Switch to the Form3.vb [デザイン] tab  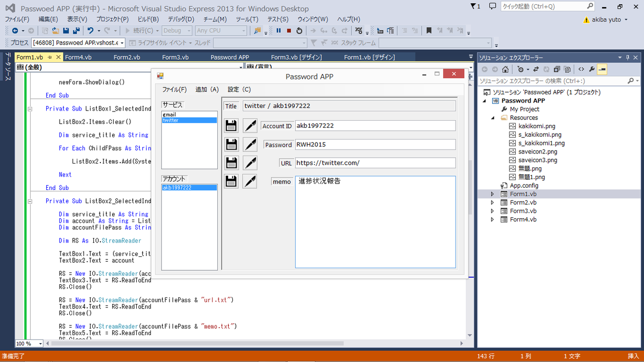[x=296, y=57]
